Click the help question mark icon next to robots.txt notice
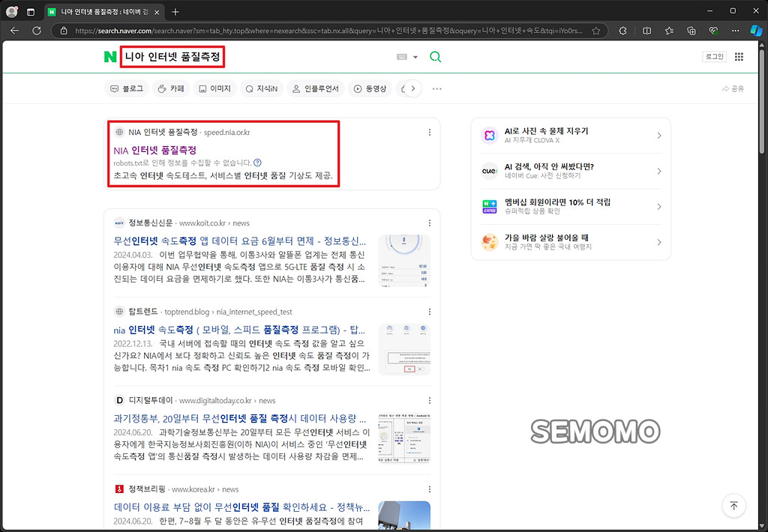Screen dimensions: 768x532 pyautogui.click(x=258, y=163)
